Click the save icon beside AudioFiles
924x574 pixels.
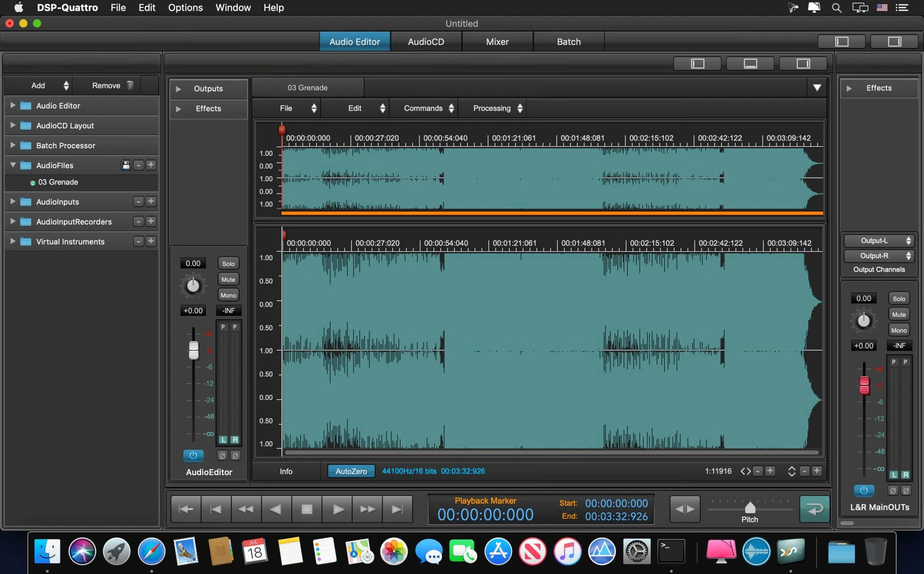click(x=126, y=165)
